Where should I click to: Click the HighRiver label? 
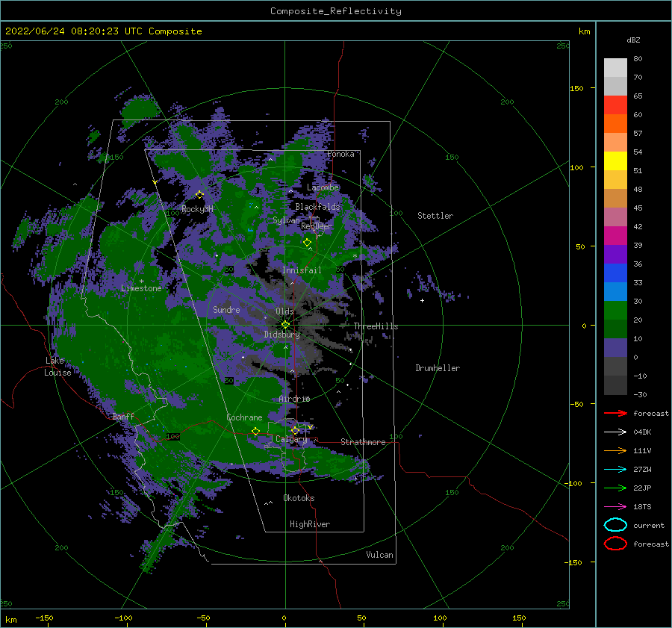click(x=310, y=524)
